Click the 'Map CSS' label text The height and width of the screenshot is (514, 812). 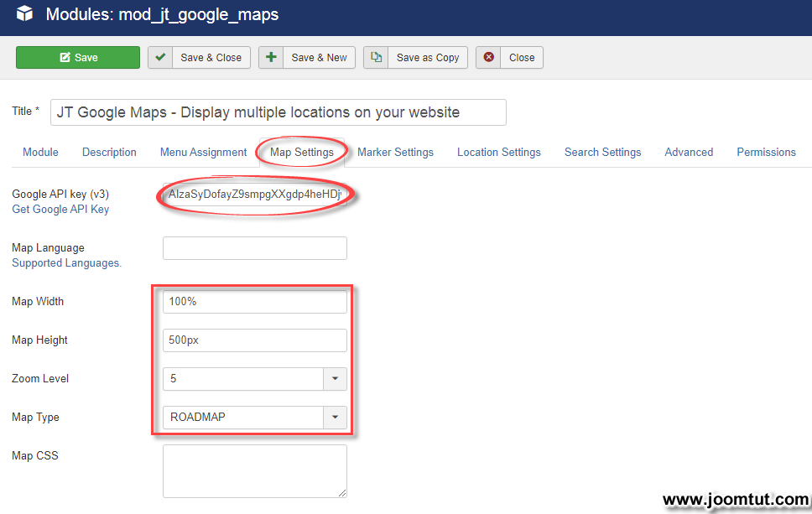click(x=35, y=455)
